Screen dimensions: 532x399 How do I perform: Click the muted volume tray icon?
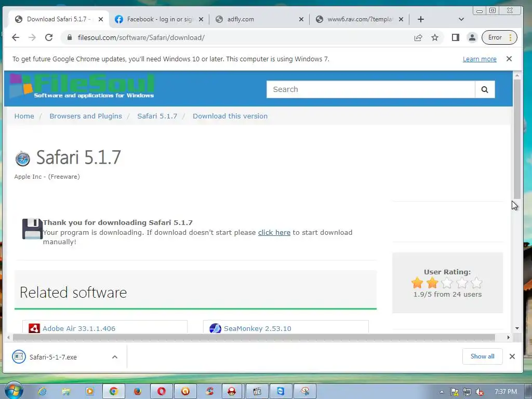pyautogui.click(x=480, y=392)
